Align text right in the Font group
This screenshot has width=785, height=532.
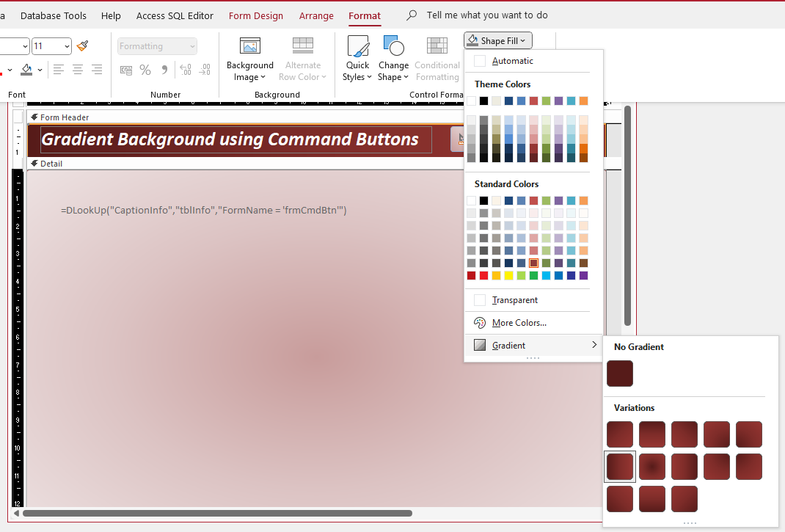97,70
